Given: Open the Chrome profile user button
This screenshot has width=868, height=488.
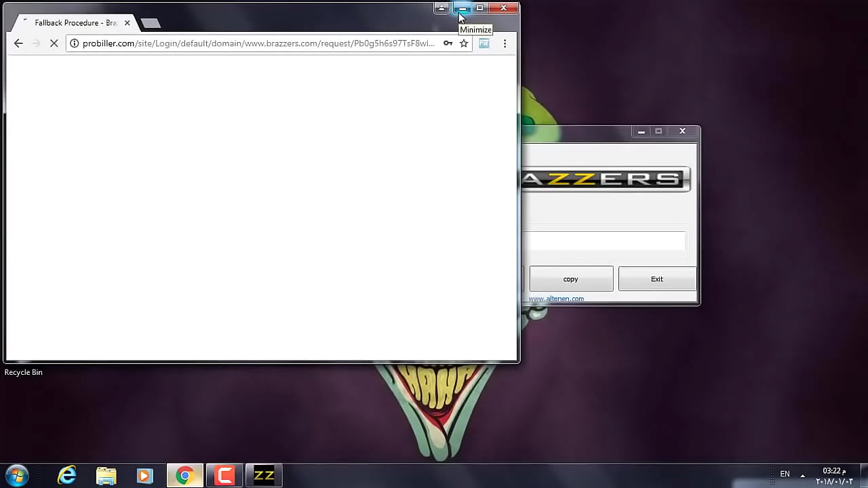Looking at the screenshot, I should coord(441,8).
